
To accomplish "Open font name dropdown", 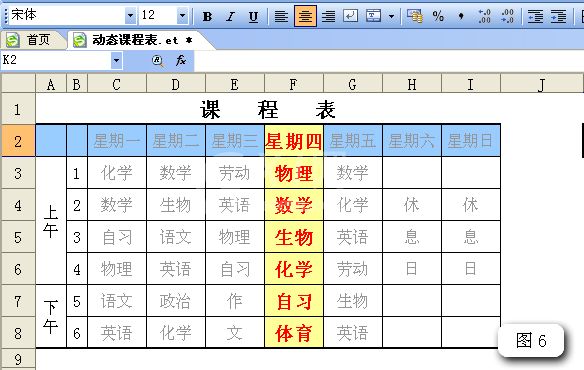I will coord(130,16).
